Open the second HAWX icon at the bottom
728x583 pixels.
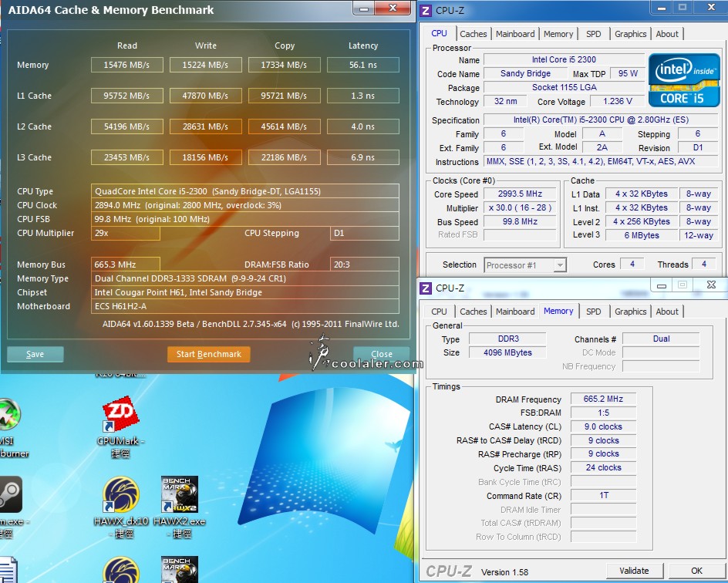121,570
